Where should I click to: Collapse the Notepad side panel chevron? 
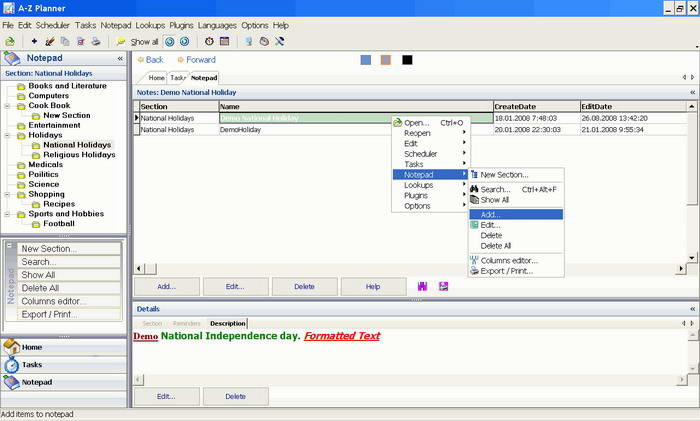[x=120, y=58]
